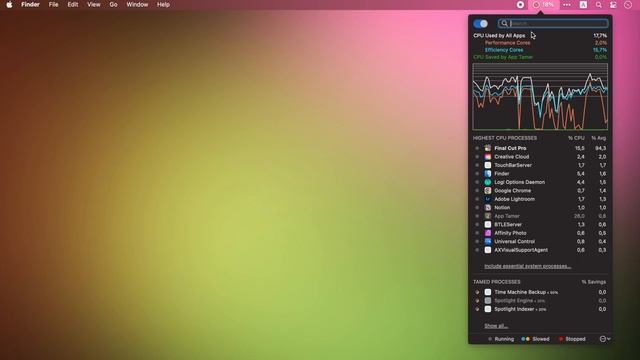This screenshot has width=640, height=360.
Task: Click the keyboard input source A icon
Action: [x=583, y=5]
